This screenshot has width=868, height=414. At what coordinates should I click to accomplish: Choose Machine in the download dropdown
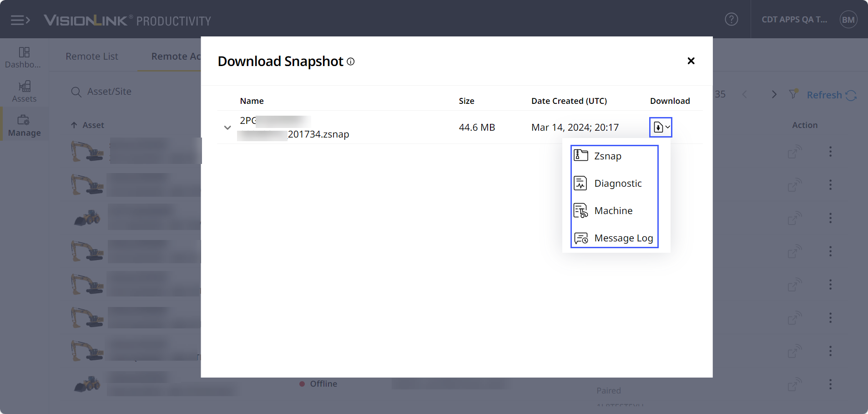click(613, 211)
